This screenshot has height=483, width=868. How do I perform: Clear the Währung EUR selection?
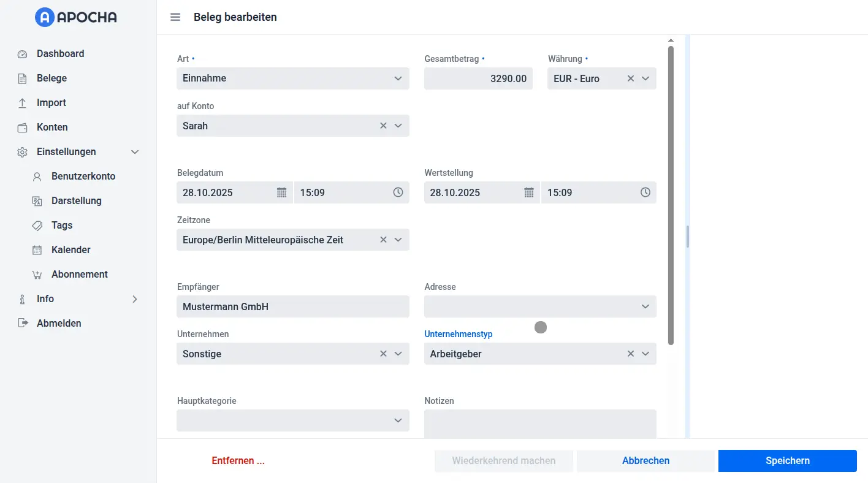[x=630, y=78]
